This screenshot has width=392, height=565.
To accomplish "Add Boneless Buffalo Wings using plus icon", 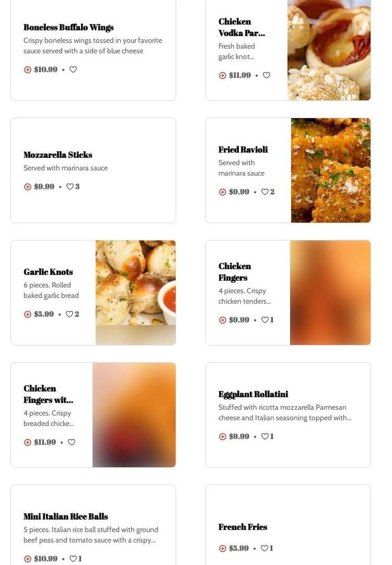I will tap(27, 70).
